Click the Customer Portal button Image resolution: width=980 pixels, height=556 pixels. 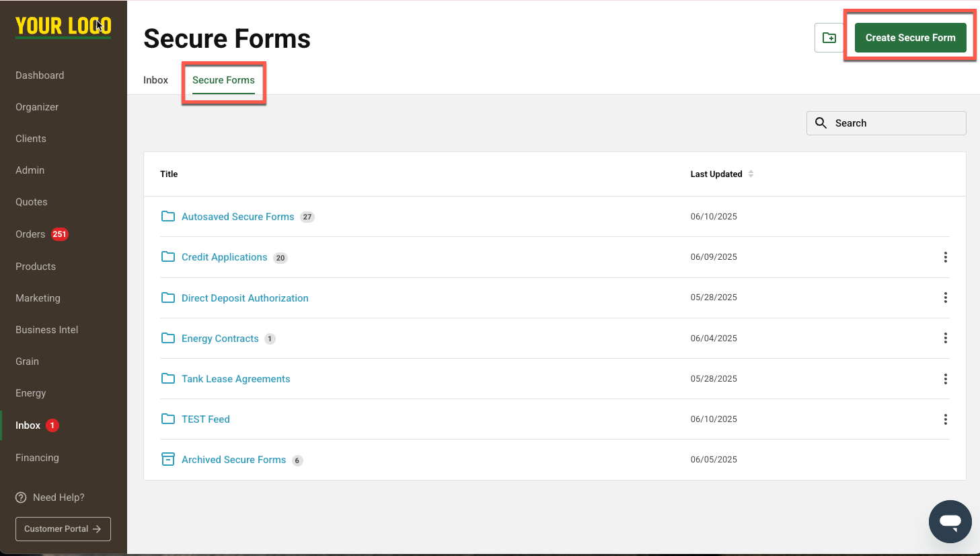(x=63, y=529)
